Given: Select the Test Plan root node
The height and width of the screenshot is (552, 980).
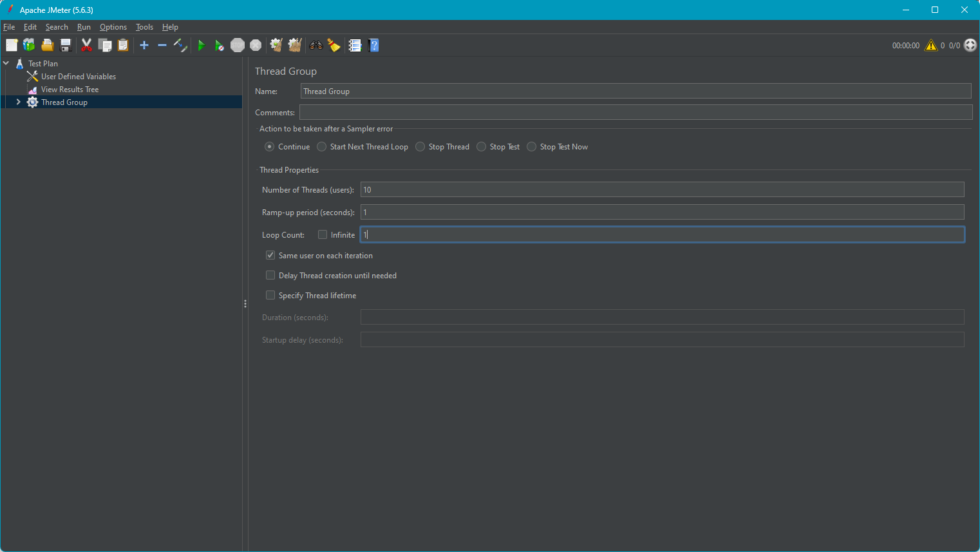Looking at the screenshot, I should [43, 64].
